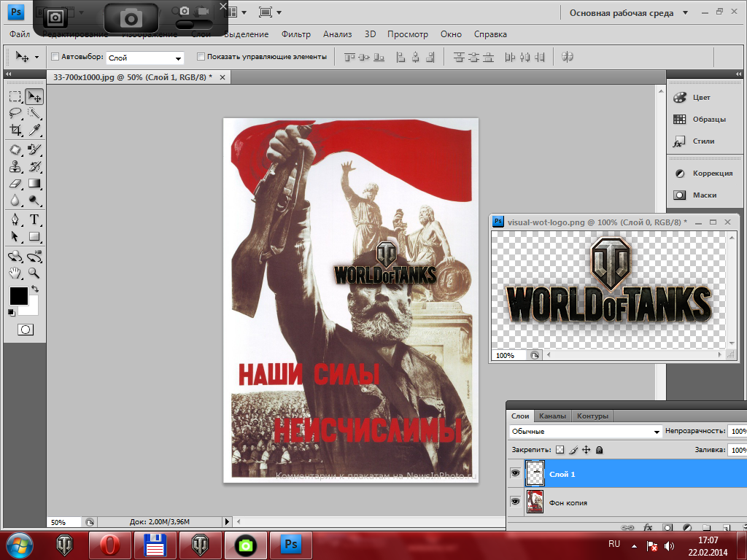This screenshot has height=560, width=747.
Task: Select the Magic Wand tool
Action: tap(34, 113)
